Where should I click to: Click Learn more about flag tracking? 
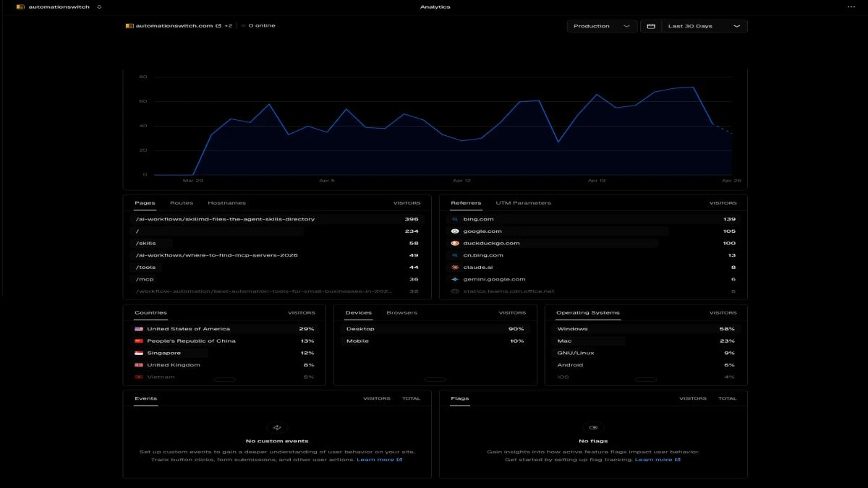pyautogui.click(x=655, y=458)
